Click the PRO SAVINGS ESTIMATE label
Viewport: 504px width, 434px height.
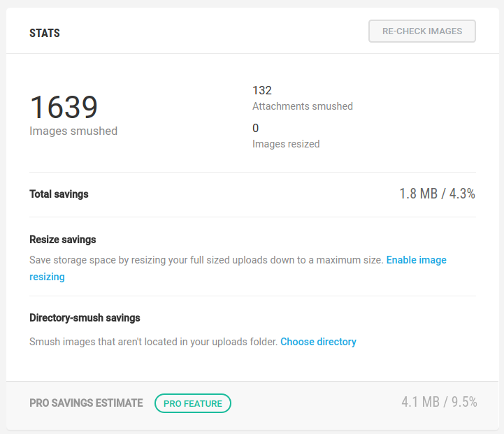86,403
